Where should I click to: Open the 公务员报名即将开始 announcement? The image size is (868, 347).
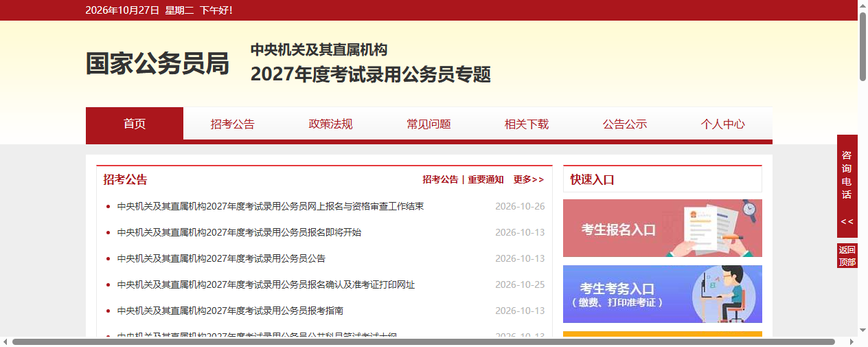(x=239, y=232)
